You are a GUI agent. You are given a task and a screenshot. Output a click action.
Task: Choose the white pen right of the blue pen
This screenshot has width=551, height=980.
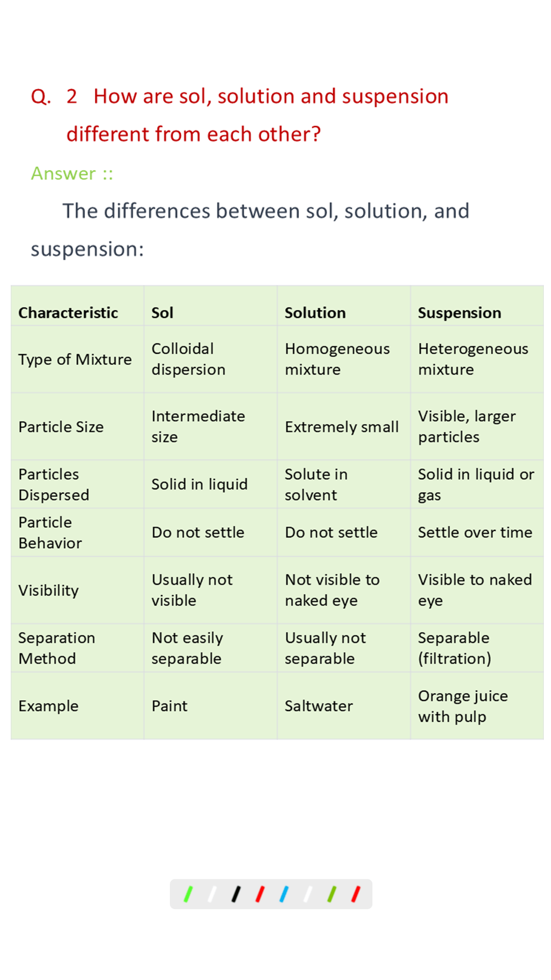pyautogui.click(x=308, y=894)
